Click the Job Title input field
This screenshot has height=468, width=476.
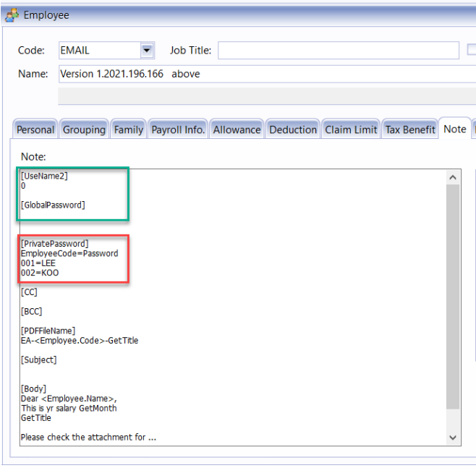tap(338, 50)
